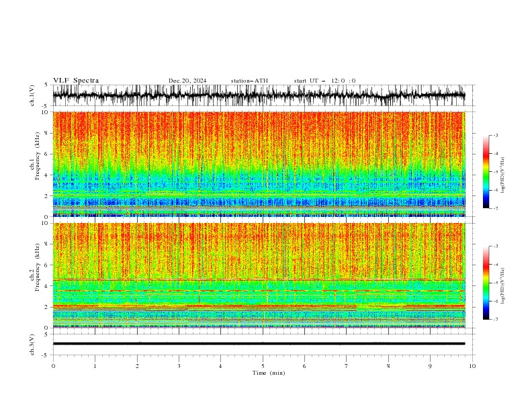This screenshot has width=532, height=411.
Task: Click the "station=ATH" label
Action: click(x=249, y=81)
